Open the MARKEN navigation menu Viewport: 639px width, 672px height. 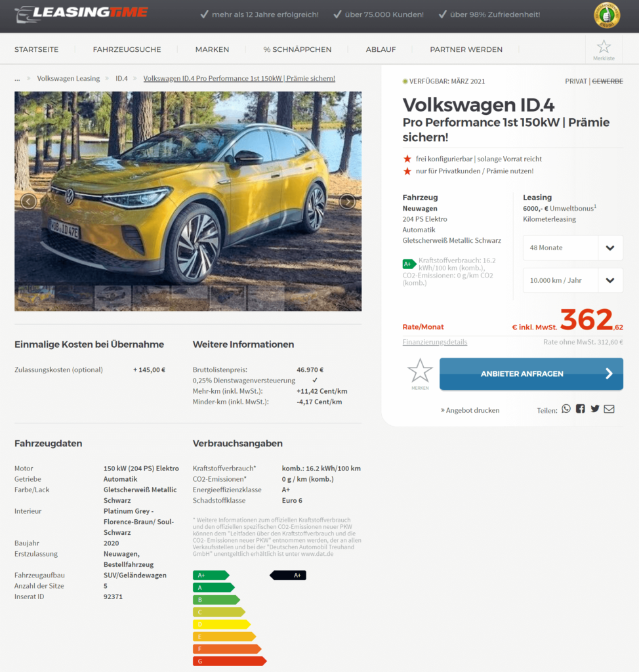coord(212,49)
